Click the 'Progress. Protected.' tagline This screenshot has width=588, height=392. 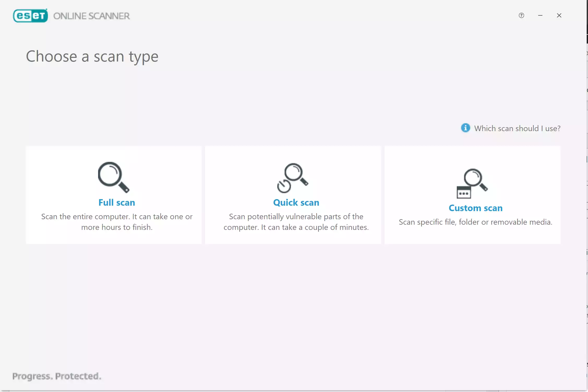click(57, 376)
